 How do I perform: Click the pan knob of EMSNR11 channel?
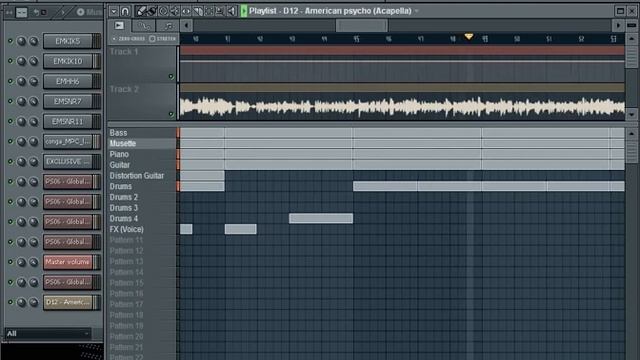21,121
